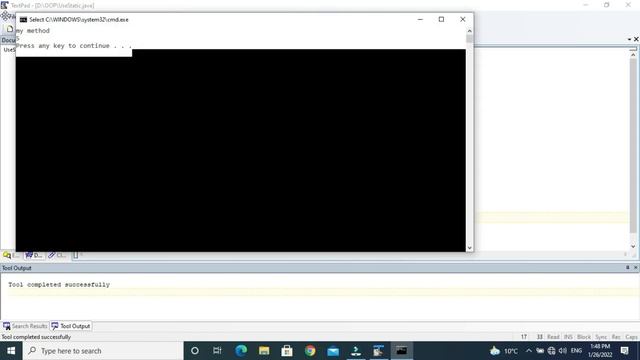640x360 pixels.
Task: Open the Action Center notifications icon
Action: point(624,351)
